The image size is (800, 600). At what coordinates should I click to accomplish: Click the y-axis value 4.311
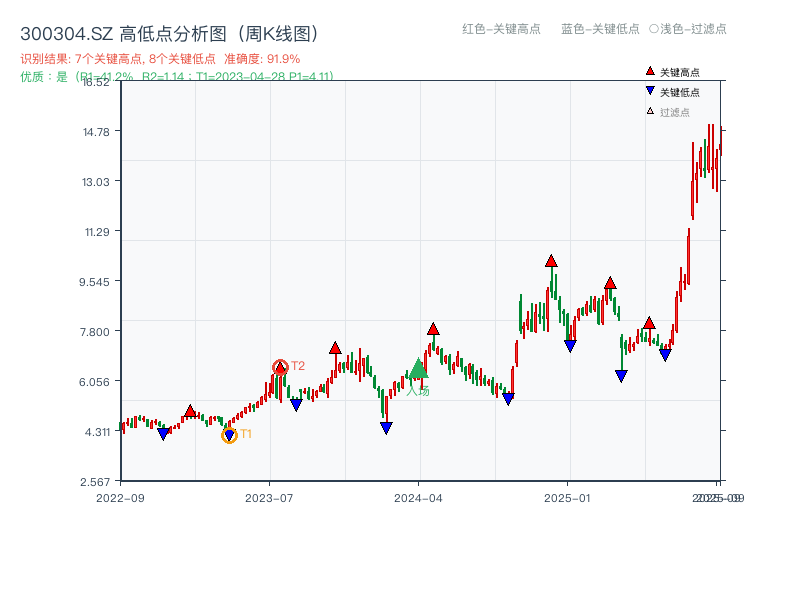97,432
